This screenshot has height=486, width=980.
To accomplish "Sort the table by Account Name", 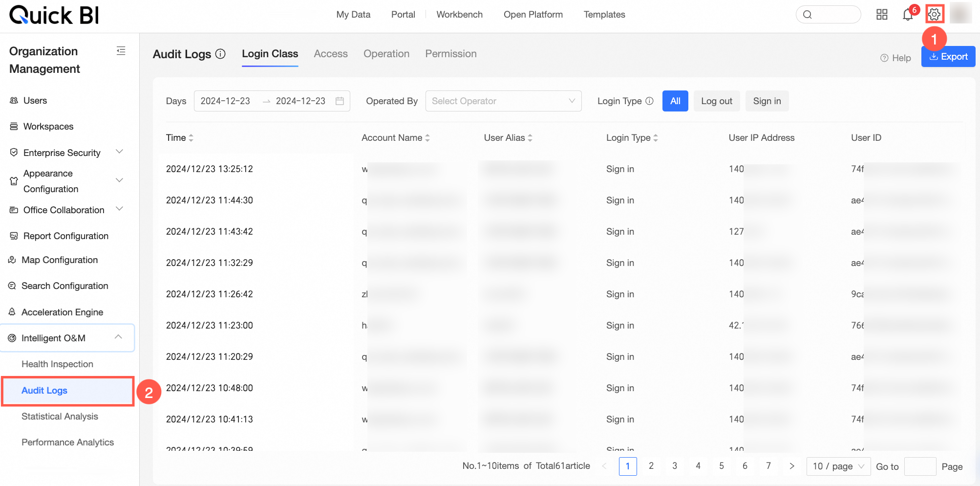I will [x=427, y=138].
